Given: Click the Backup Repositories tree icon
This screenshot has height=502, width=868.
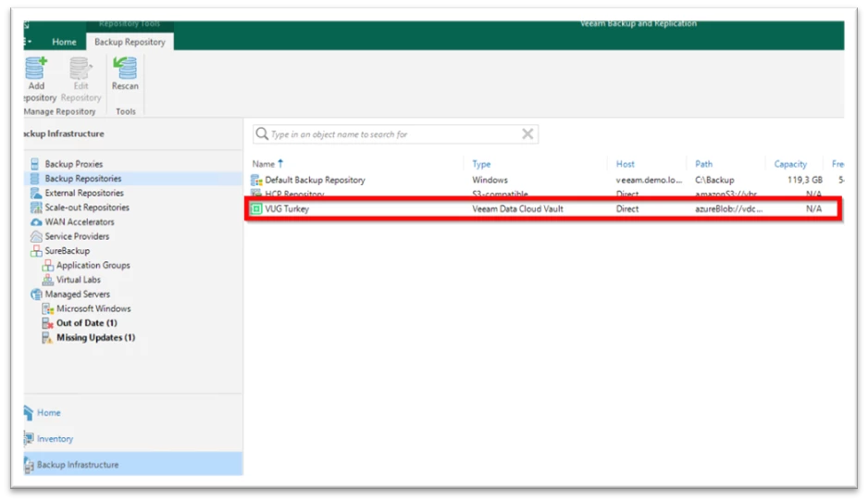Looking at the screenshot, I should (x=35, y=179).
